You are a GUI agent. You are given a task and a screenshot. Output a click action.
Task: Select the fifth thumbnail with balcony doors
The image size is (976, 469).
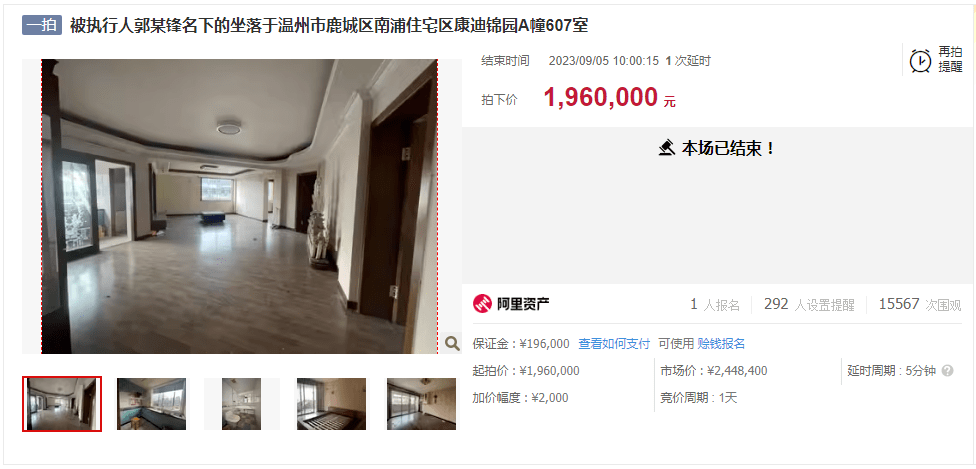tap(421, 404)
